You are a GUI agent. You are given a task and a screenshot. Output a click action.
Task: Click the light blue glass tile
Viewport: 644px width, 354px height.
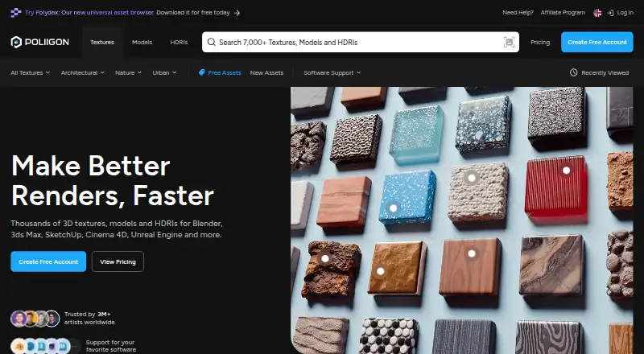click(x=415, y=134)
